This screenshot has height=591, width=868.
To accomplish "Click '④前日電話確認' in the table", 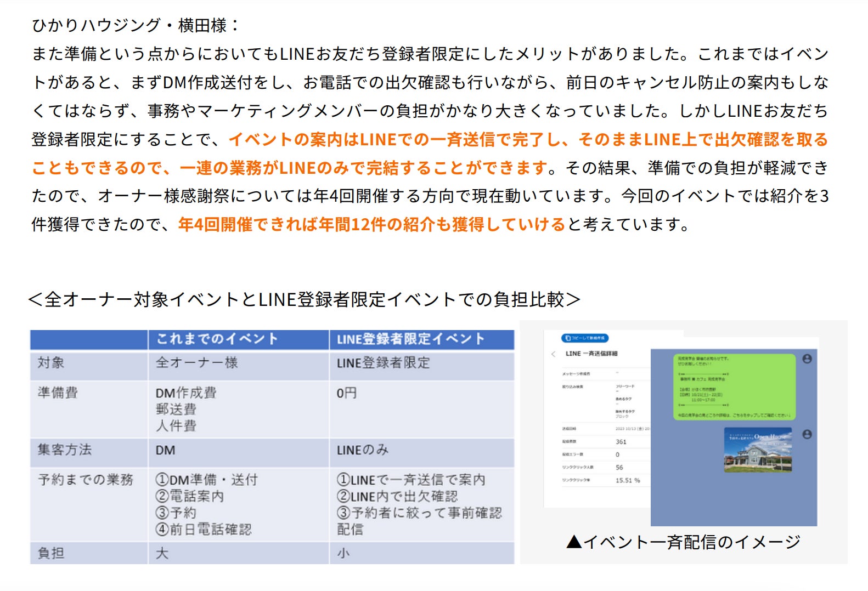I will [x=204, y=529].
